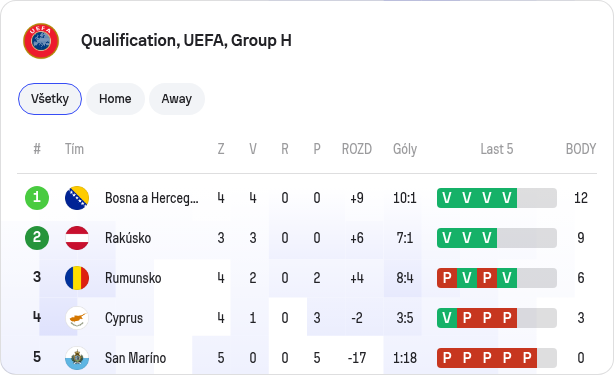The height and width of the screenshot is (375, 614).
Task: Click the Austria flag next to Rakúsko
Action: click(x=77, y=238)
